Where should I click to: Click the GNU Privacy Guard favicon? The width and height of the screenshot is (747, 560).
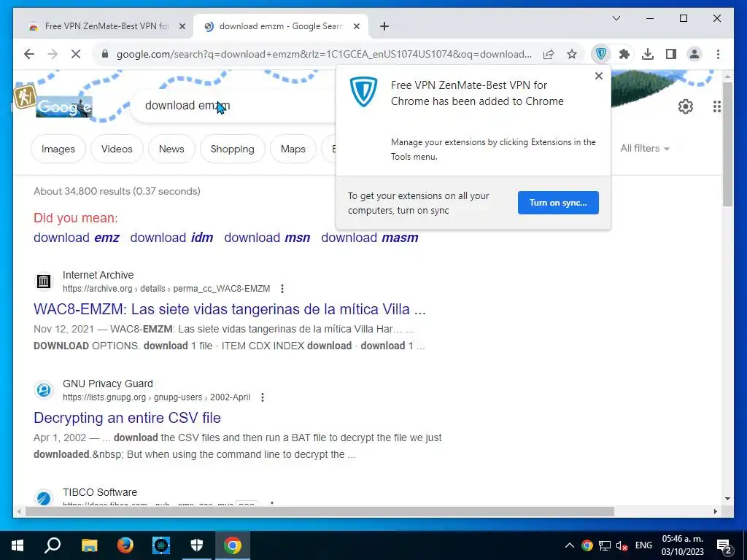(x=43, y=390)
